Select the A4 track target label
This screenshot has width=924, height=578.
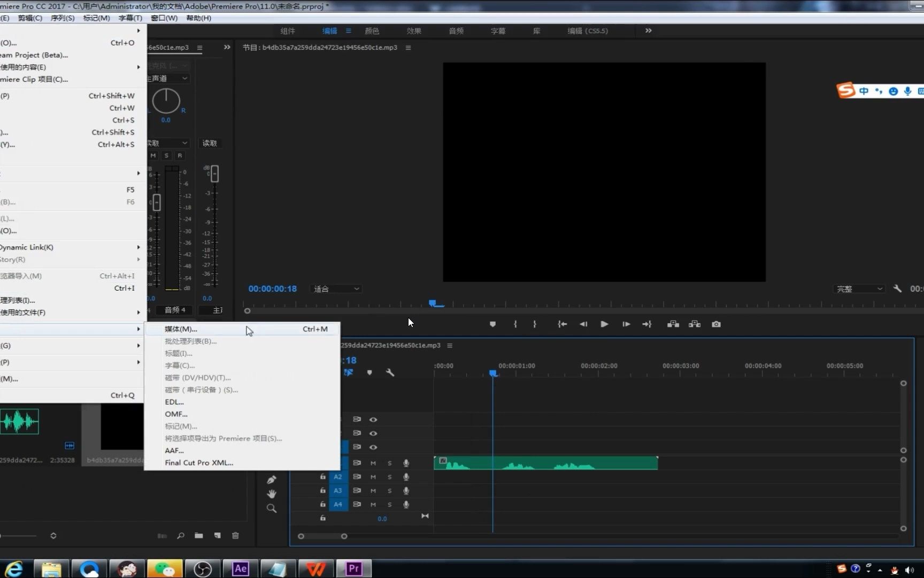pyautogui.click(x=338, y=505)
